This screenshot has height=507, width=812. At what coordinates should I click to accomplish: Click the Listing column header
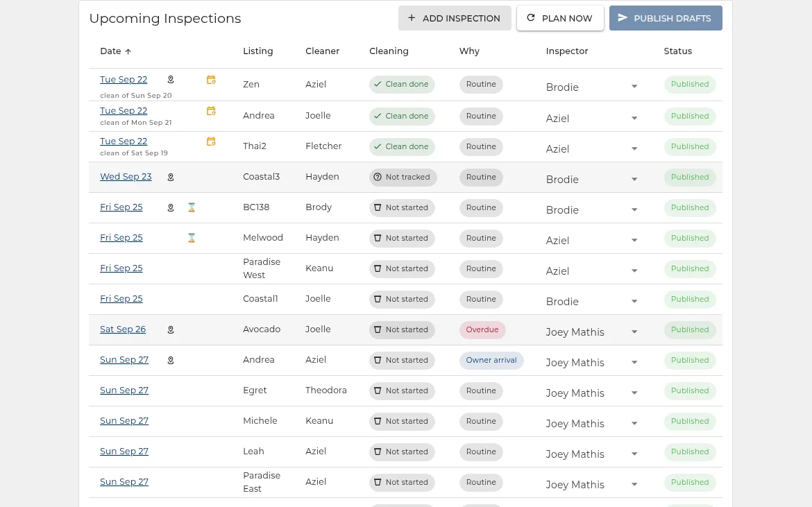coord(258,51)
